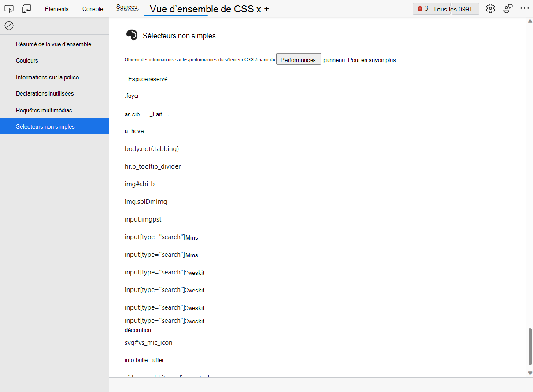Toggle device emulation icon
Viewport: 533px width, 392px height.
point(26,8)
